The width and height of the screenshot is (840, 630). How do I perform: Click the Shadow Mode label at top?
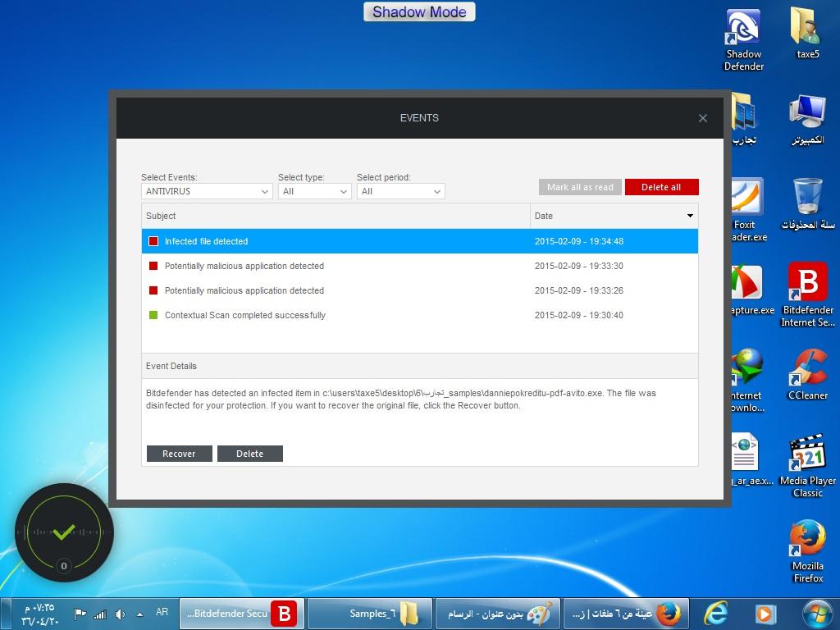click(x=419, y=11)
